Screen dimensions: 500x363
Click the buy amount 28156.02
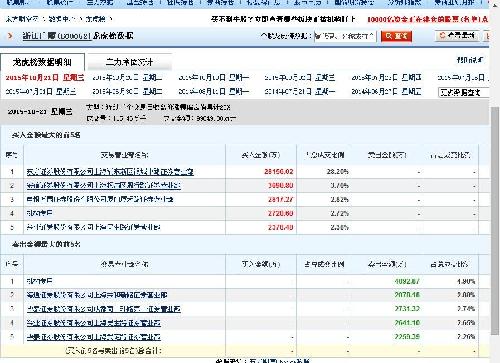tap(279, 172)
